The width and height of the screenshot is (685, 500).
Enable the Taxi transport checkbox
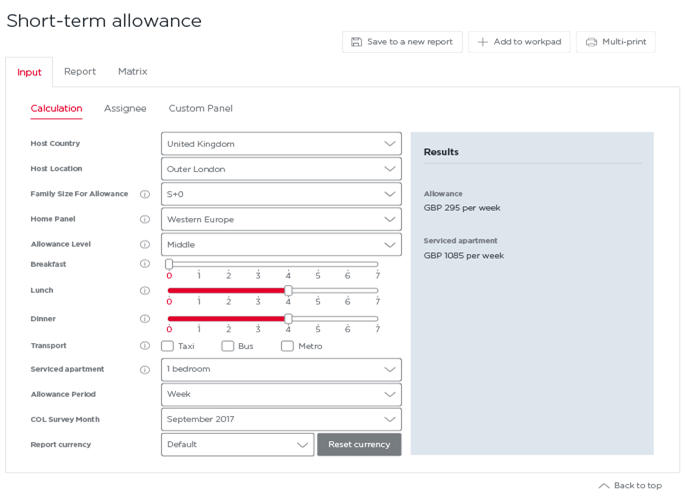(167, 346)
